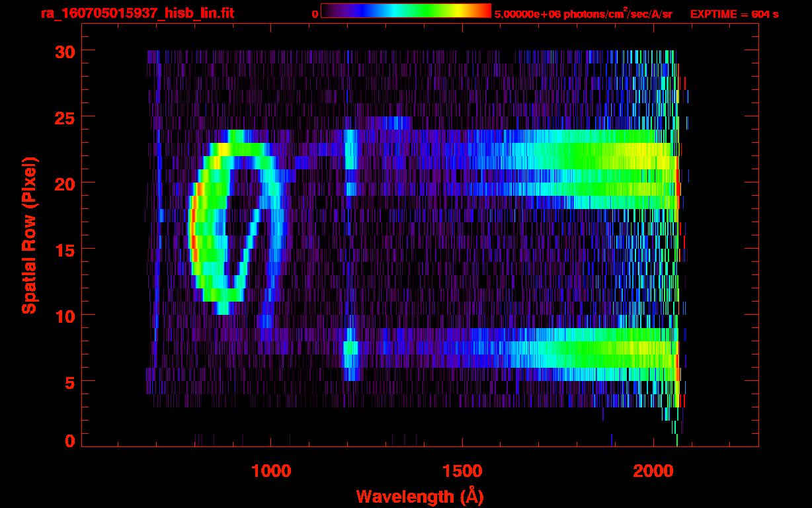
Task: Click the colorbar minimum value 0
Action: point(315,14)
